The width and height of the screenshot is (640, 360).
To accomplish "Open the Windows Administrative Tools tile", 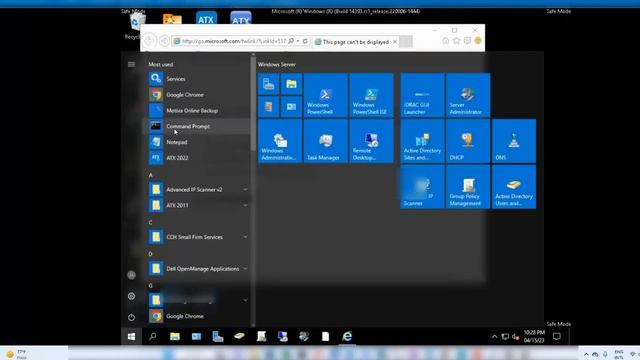I will (280, 141).
